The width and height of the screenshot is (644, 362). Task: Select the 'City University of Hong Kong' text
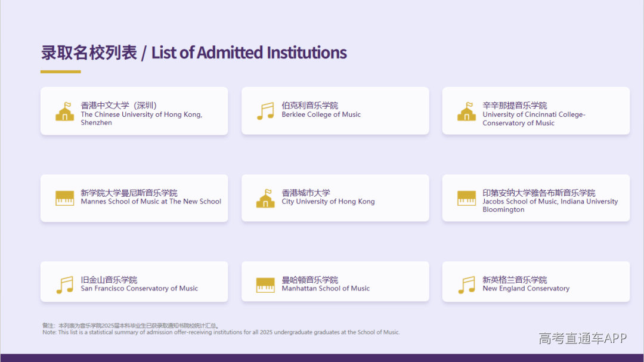pos(328,202)
